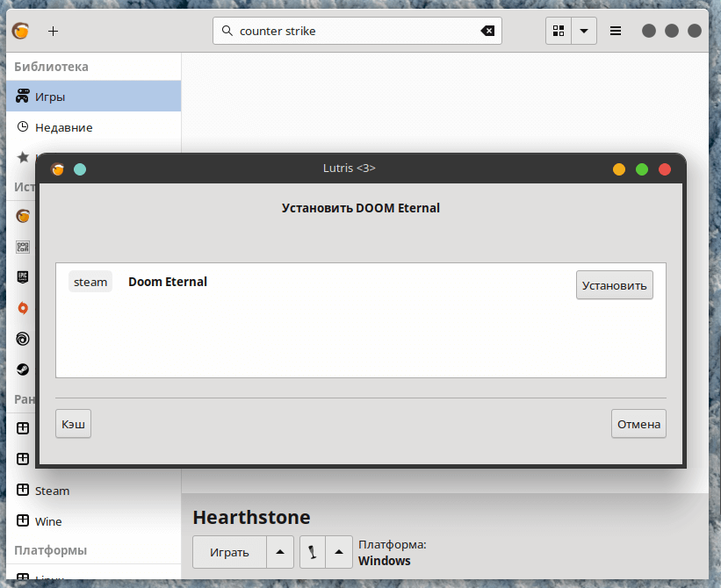Select the GOG source icon
The width and height of the screenshot is (721, 588).
[x=23, y=247]
